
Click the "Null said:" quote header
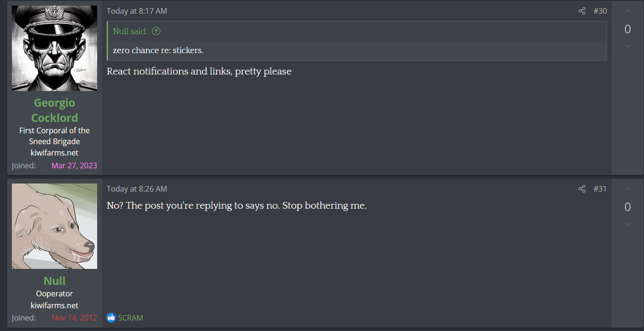click(x=130, y=31)
